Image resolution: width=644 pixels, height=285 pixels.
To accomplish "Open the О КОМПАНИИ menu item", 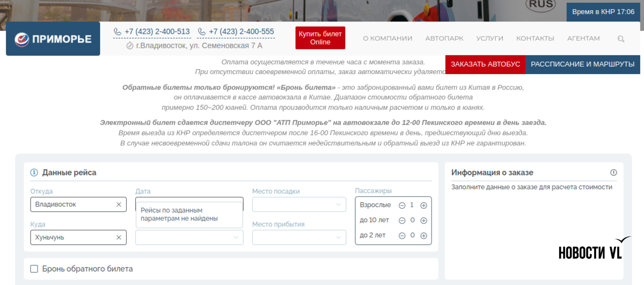I will [x=387, y=39].
